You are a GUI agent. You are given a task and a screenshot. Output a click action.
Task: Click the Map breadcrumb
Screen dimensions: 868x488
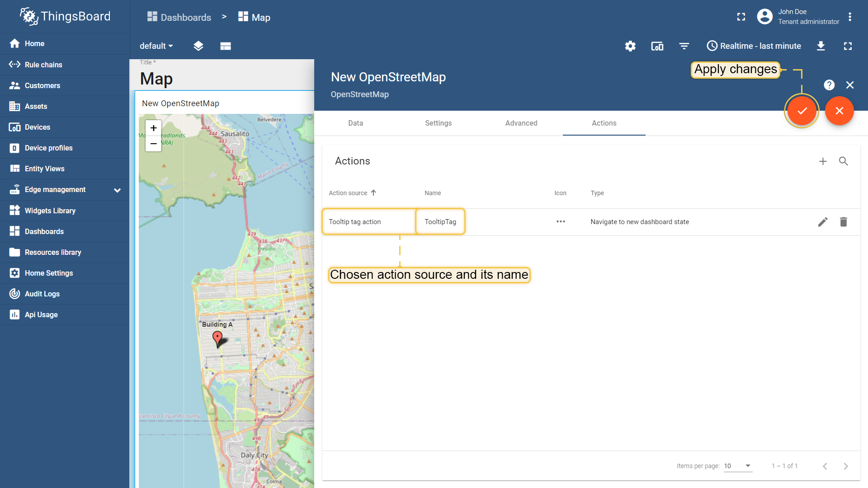point(254,17)
